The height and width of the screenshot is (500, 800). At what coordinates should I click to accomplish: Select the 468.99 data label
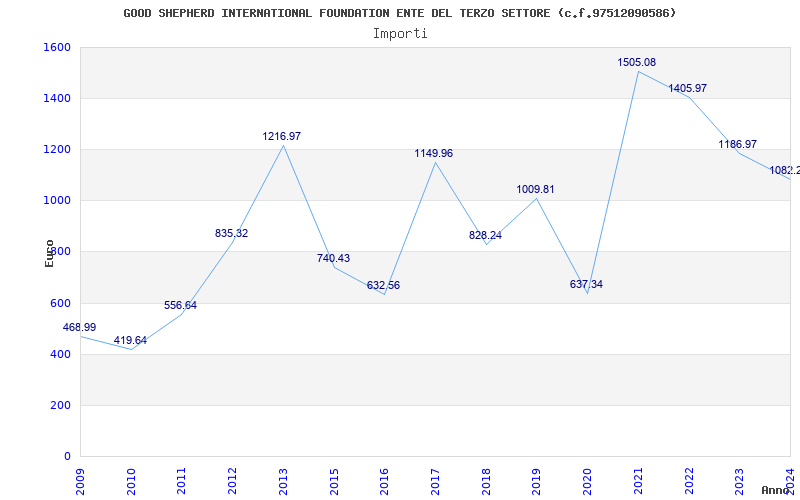tap(79, 327)
